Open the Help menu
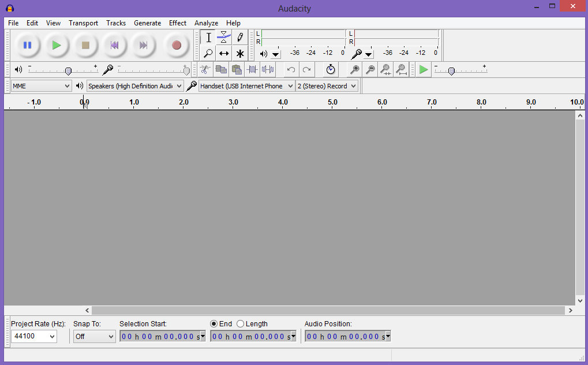Image resolution: width=588 pixels, height=365 pixels. (x=233, y=23)
